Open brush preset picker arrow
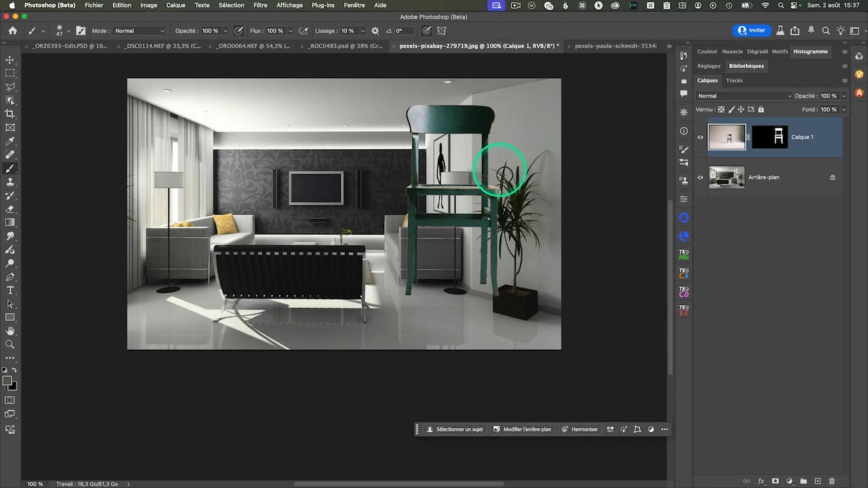 67,31
